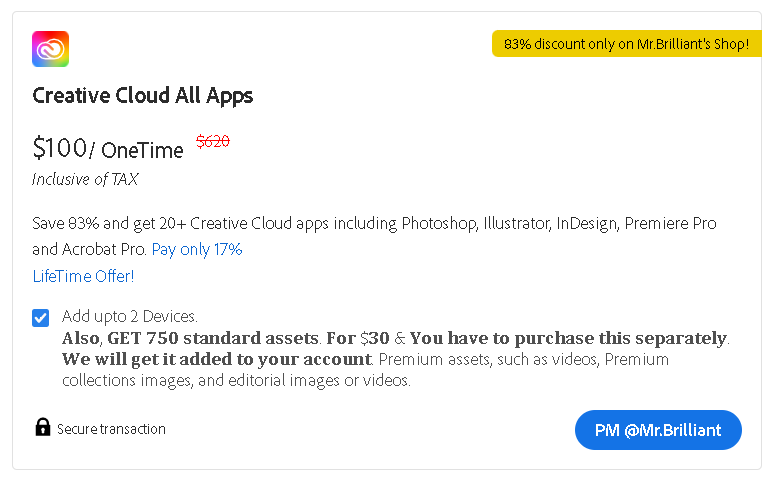This screenshot has height=478, width=775.
Task: Follow the LifeTime Offer! link
Action: tap(83, 276)
